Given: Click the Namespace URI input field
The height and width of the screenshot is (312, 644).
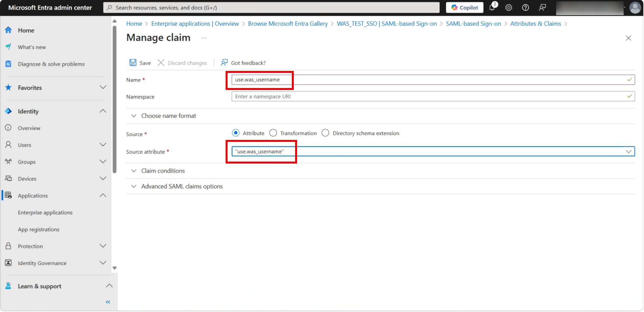Looking at the screenshot, I should tap(433, 96).
